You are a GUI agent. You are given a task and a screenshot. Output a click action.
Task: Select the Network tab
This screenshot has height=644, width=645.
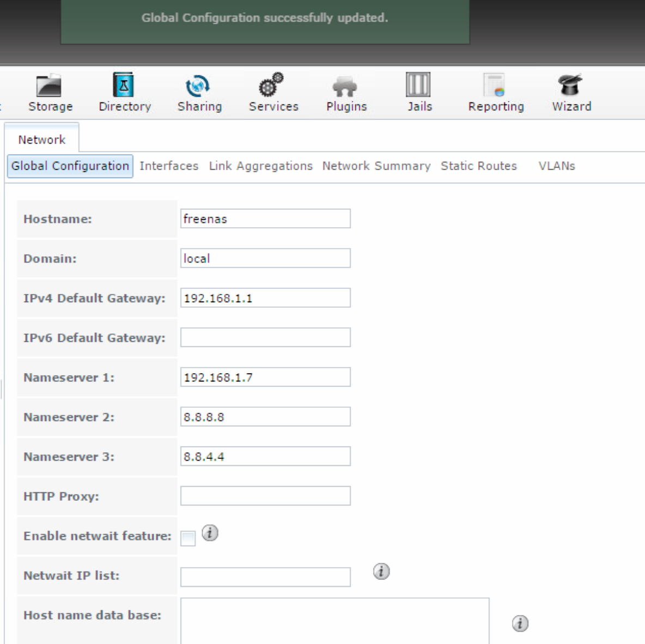point(41,139)
